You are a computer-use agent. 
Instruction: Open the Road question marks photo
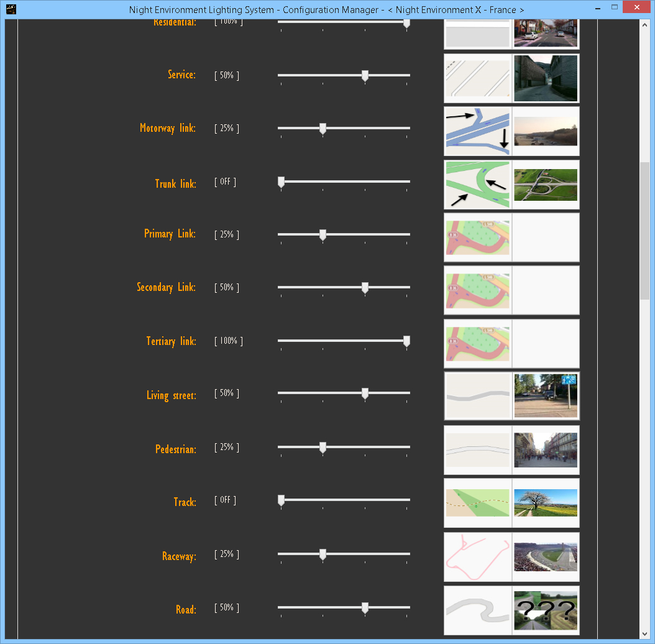(546, 610)
